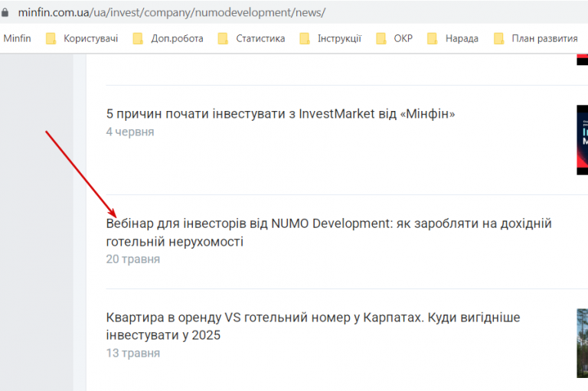Open the Статистика bookmark folder
Screen dimensions: 588x391
tap(251, 38)
